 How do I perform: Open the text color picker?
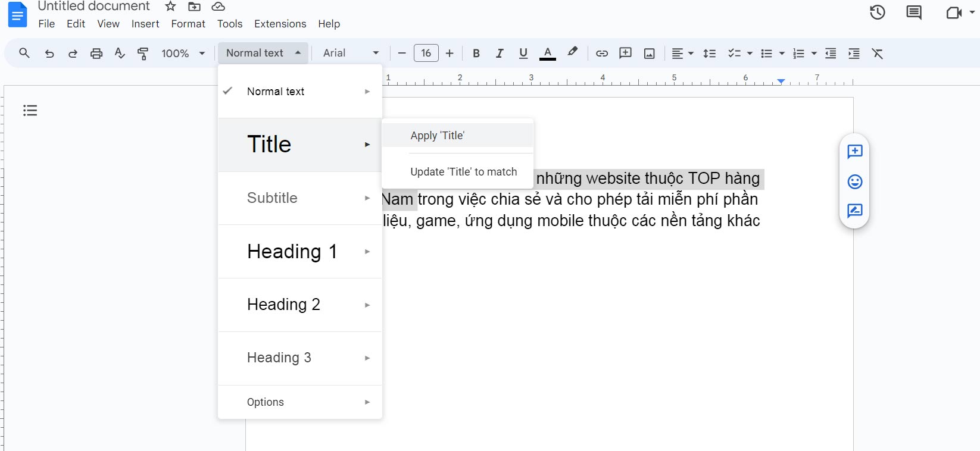(548, 54)
